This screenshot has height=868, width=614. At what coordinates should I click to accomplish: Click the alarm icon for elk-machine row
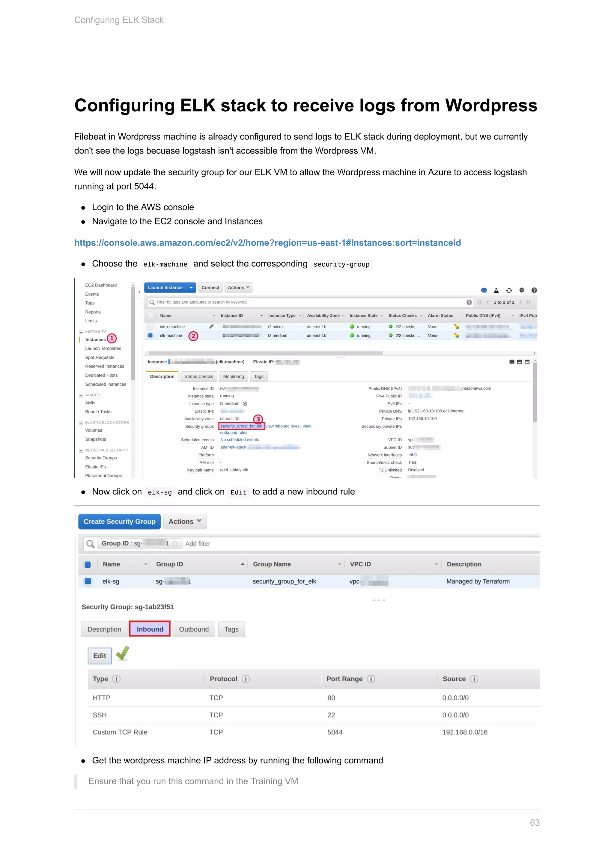457,335
